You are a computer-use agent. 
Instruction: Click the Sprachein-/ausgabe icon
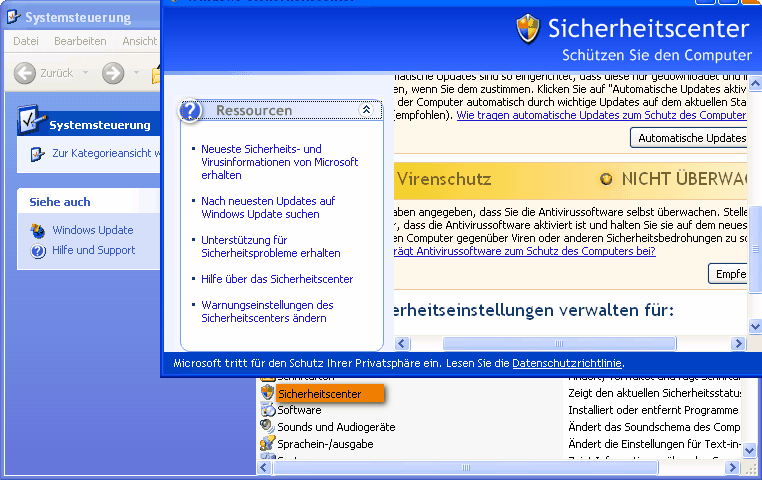point(267,443)
